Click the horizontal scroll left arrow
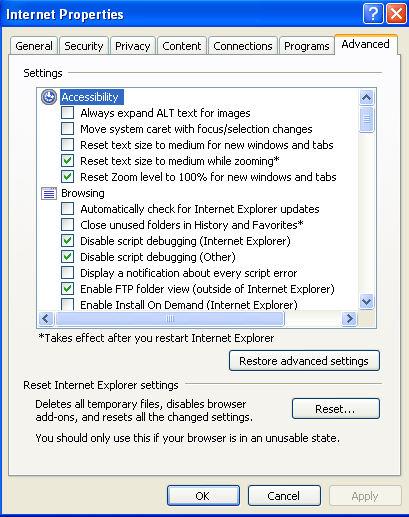This screenshot has height=517, width=409. [x=46, y=318]
